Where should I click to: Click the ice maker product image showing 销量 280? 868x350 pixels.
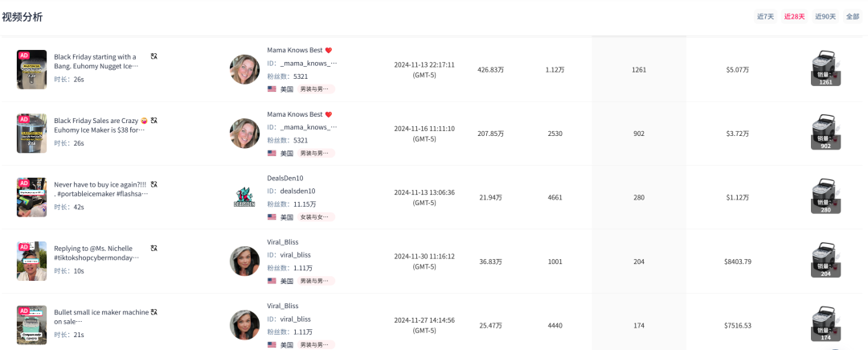(x=825, y=197)
